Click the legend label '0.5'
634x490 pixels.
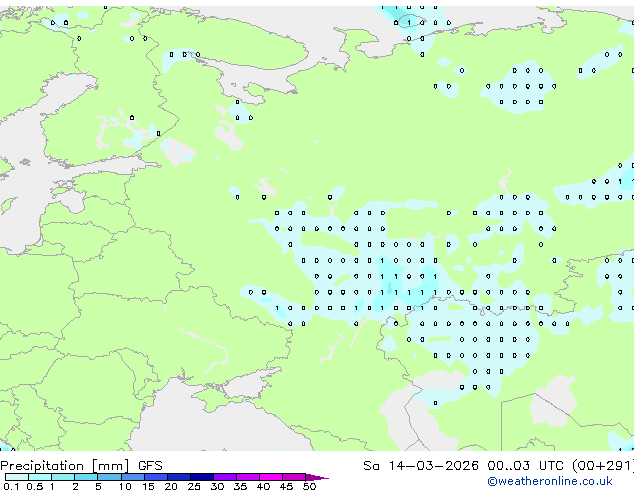[x=35, y=486]
